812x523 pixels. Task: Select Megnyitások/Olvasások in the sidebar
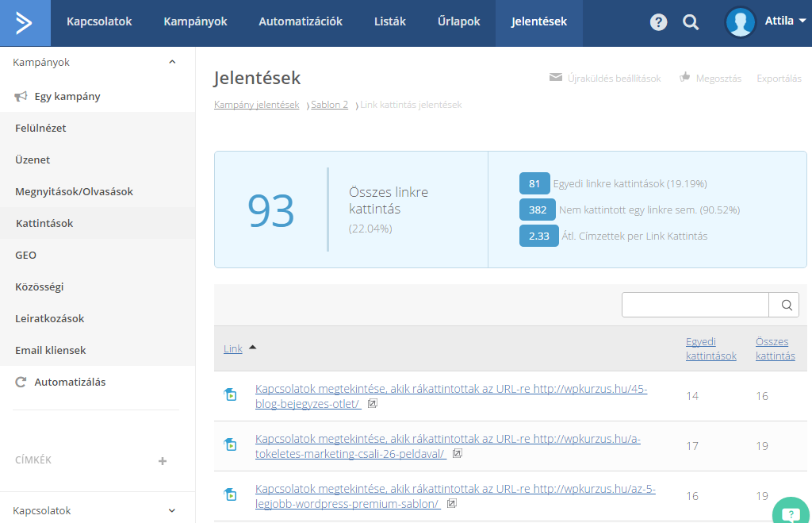[74, 191]
